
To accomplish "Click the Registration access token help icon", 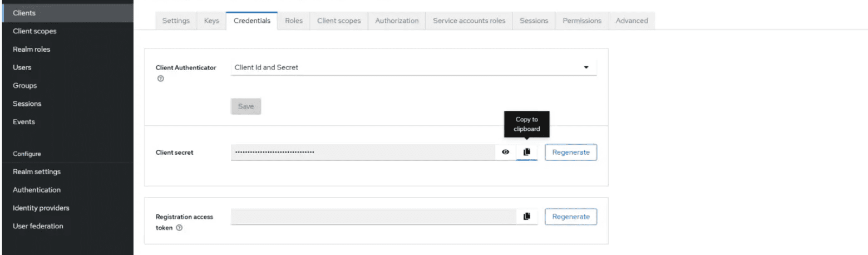I will point(179,228).
